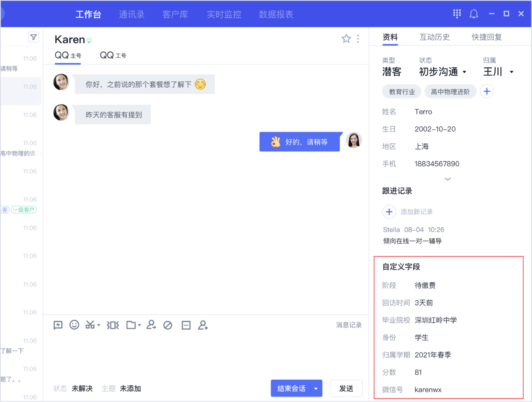Click the 结束会话 button
The height and width of the screenshot is (402, 532).
tap(291, 389)
